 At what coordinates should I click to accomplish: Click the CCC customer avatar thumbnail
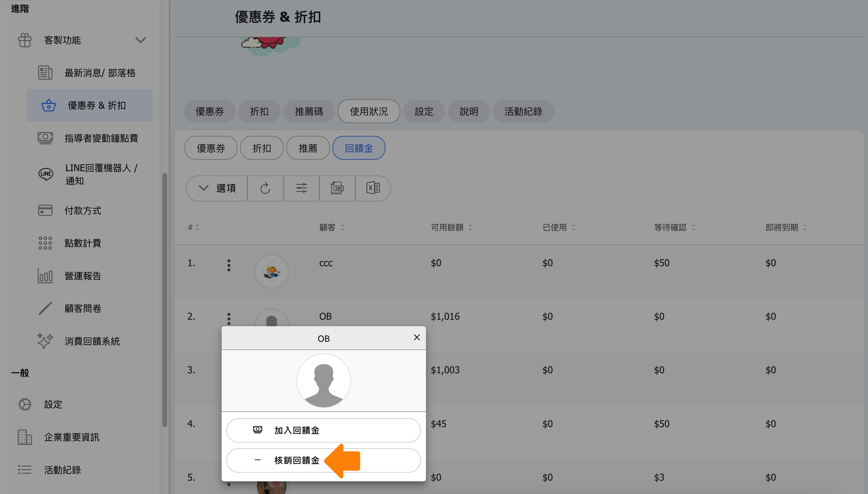coord(271,272)
